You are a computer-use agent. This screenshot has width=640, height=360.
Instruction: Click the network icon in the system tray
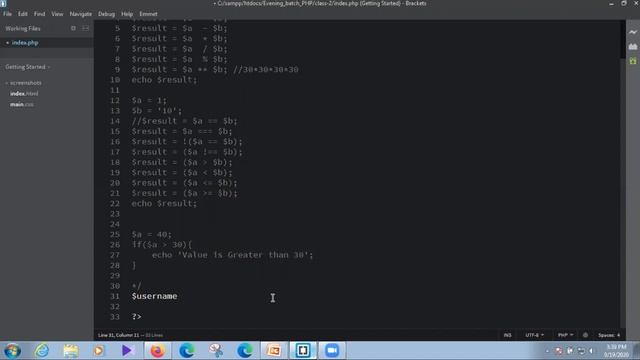(581, 351)
